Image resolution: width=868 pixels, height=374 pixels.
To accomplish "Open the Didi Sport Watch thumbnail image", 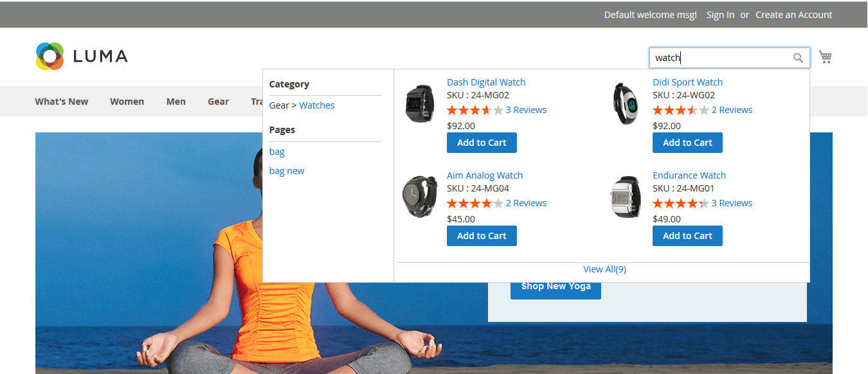I will (626, 103).
